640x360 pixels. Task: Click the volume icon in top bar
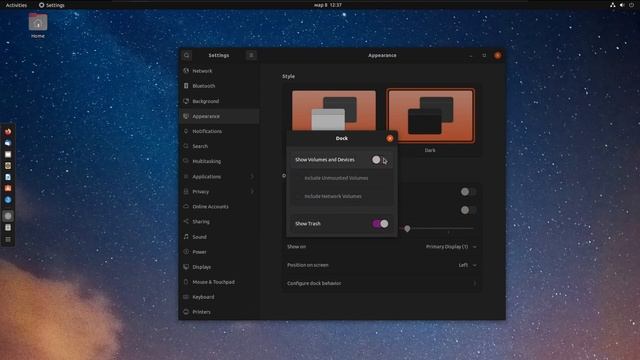click(622, 5)
